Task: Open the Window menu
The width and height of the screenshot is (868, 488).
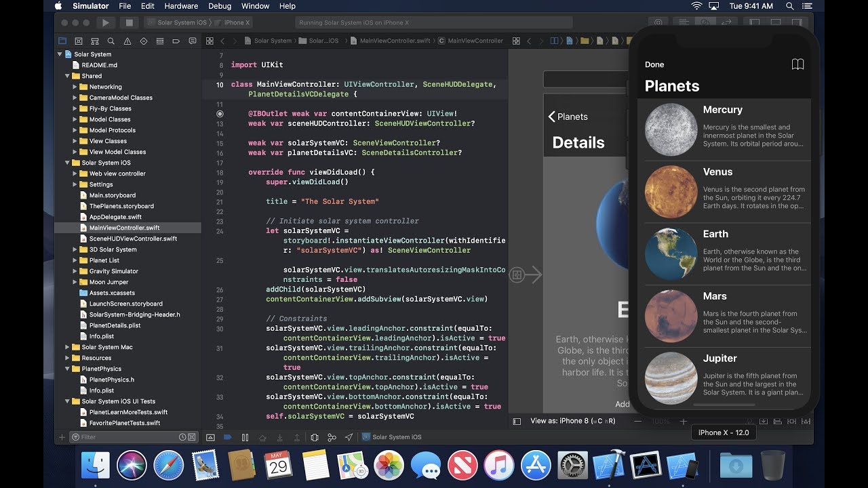Action: point(255,6)
